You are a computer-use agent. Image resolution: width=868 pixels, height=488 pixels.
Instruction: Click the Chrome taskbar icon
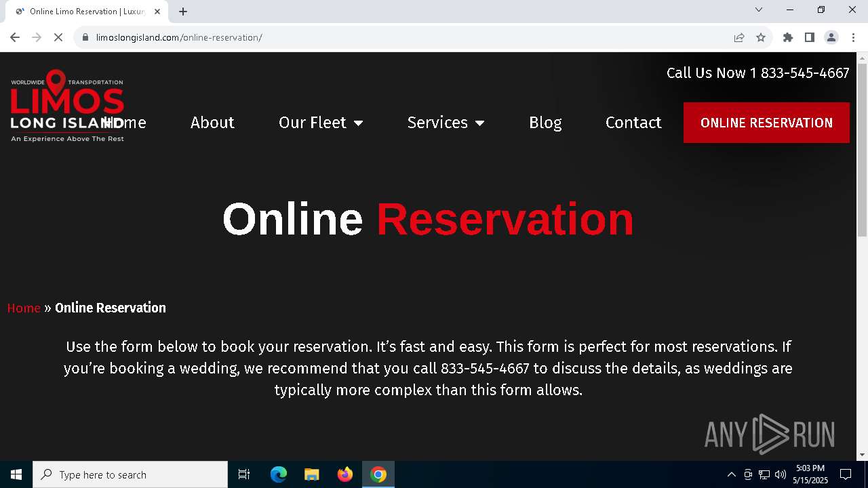click(378, 474)
